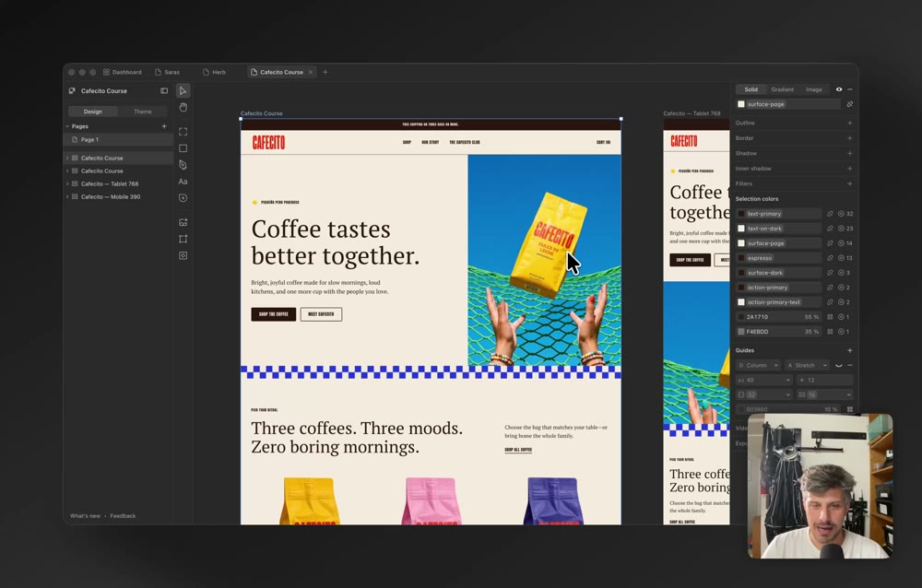922x588 pixels.
Task: Add a new page with the Pages plus
Action: (164, 126)
